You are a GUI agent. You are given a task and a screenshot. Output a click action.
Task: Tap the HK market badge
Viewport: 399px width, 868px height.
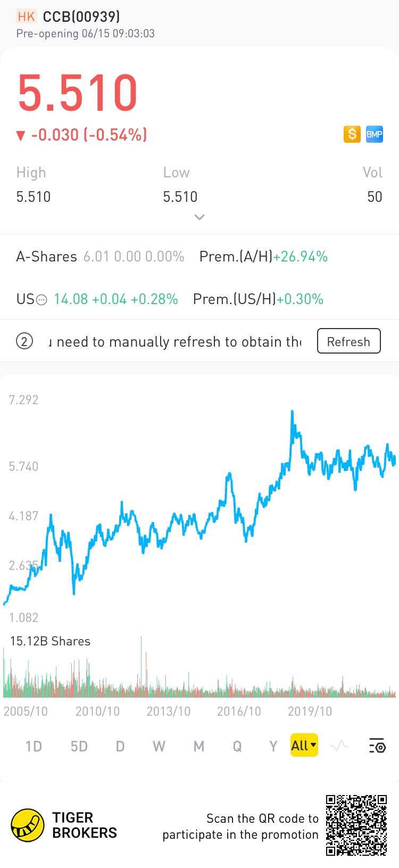click(x=26, y=17)
